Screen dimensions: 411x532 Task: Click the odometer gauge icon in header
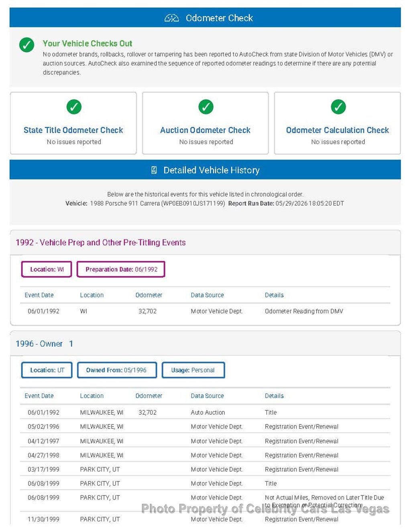click(171, 18)
